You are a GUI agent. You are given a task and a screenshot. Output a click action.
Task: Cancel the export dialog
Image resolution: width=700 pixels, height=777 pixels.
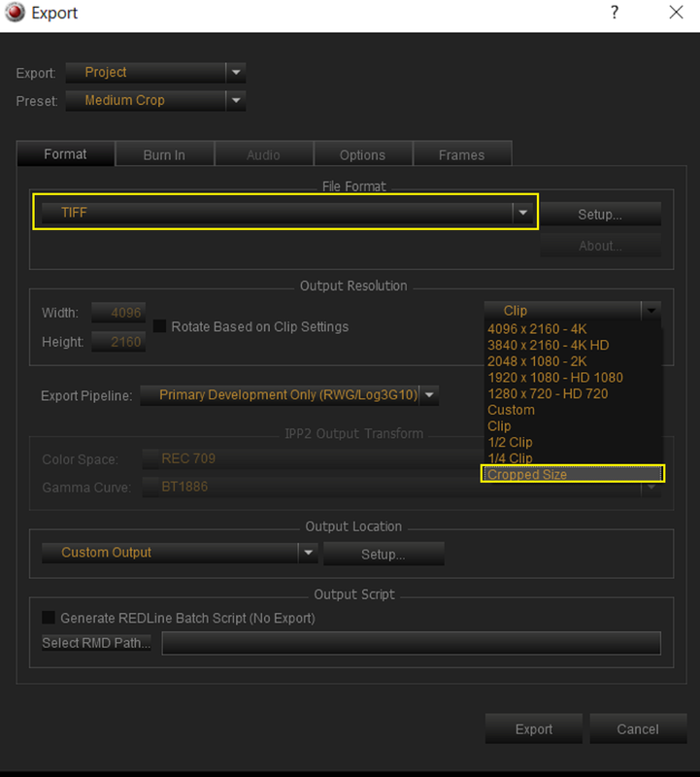tap(638, 729)
